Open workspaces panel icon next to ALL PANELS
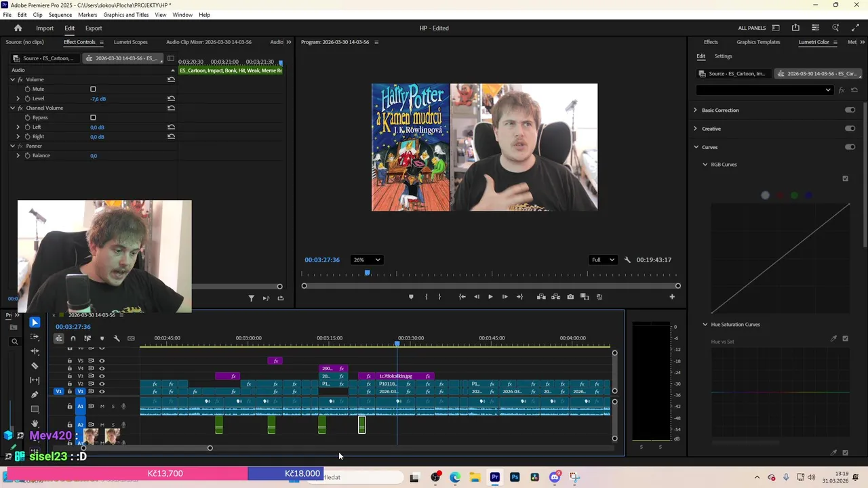This screenshot has width=868, height=488. 775,28
